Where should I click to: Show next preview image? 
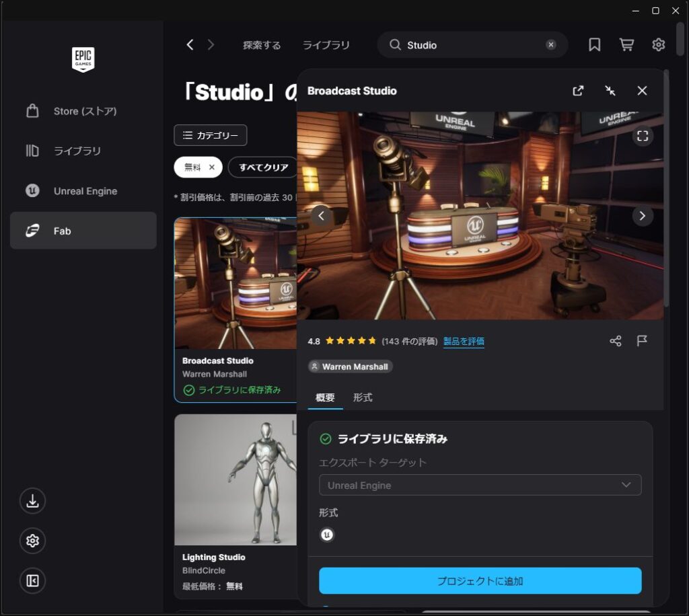click(x=643, y=216)
